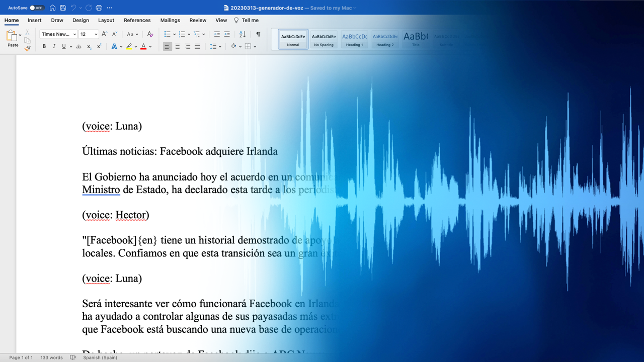Change language Spanish (Spain) in status bar

point(100,357)
